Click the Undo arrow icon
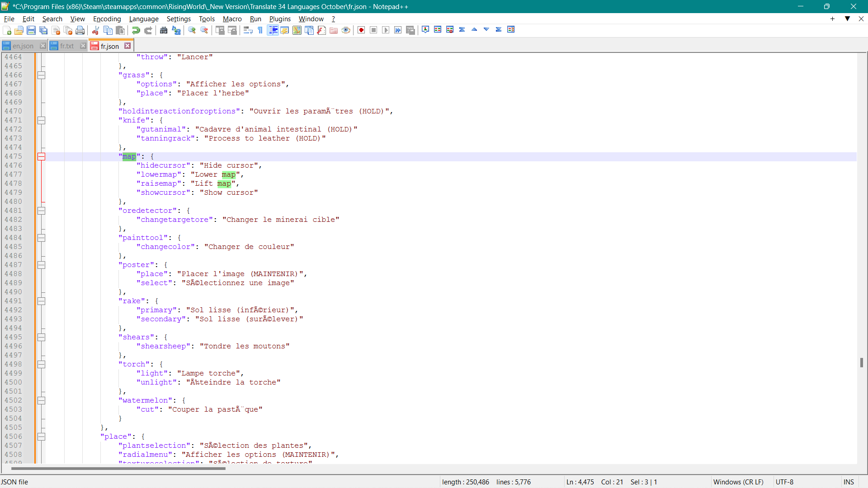This screenshot has height=488, width=868. [136, 30]
